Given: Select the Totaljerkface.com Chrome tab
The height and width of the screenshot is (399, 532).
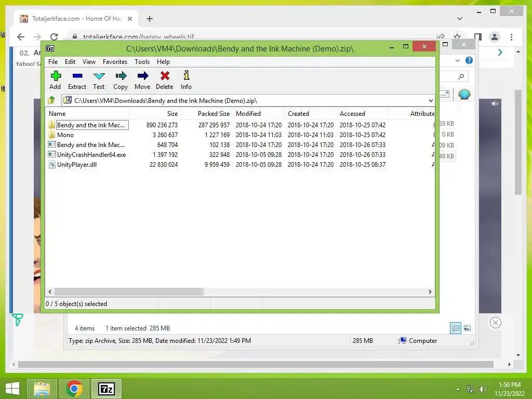Looking at the screenshot, I should click(x=76, y=19).
